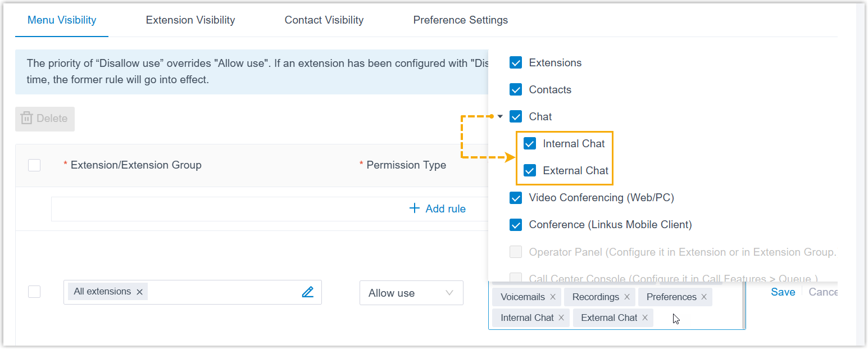Image resolution: width=868 pixels, height=349 pixels.
Task: Remove the Preferences tag
Action: (704, 297)
